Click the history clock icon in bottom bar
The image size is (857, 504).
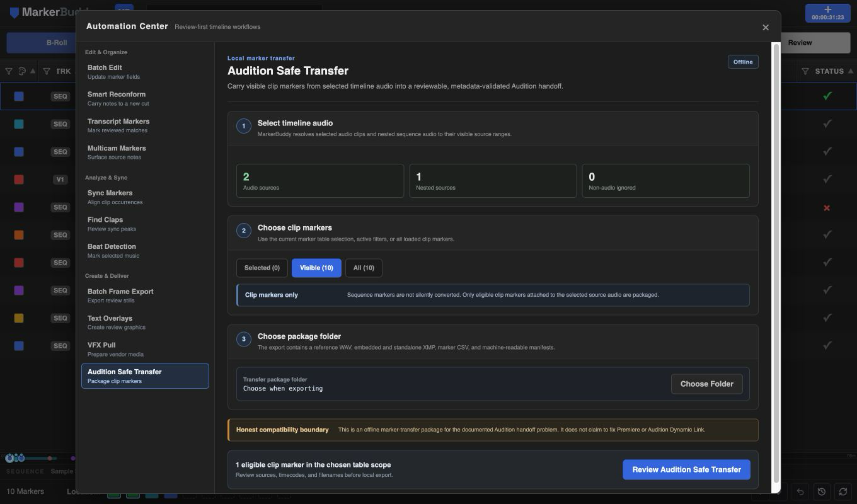(x=822, y=491)
